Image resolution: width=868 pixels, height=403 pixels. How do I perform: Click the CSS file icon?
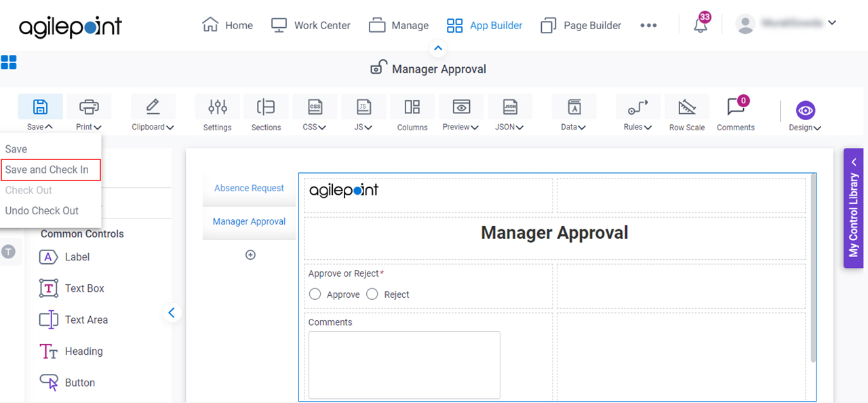coord(315,107)
